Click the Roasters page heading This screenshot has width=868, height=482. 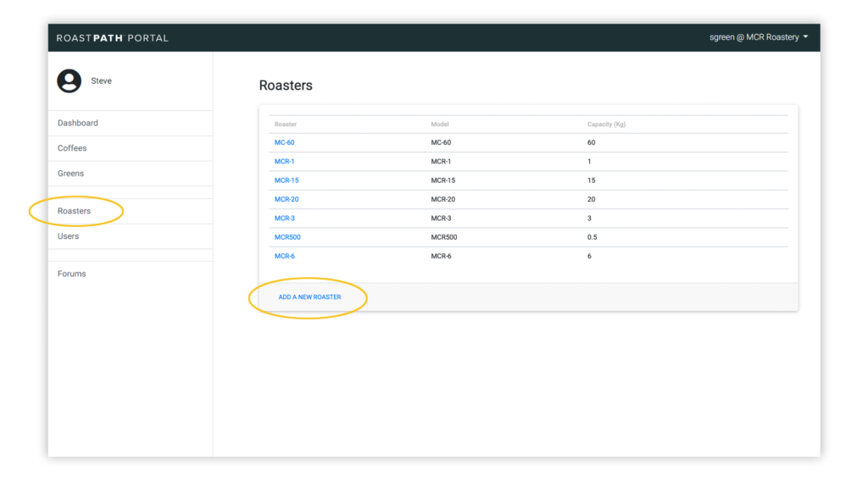pyautogui.click(x=286, y=86)
